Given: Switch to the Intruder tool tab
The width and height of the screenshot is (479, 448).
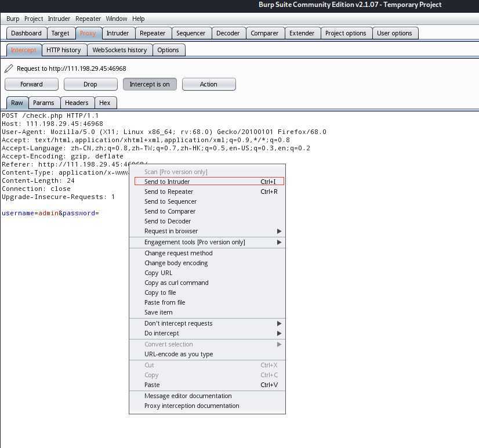Looking at the screenshot, I should [x=118, y=33].
